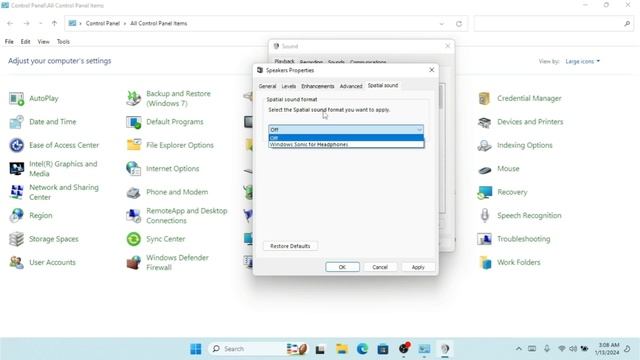Open File Explorer from taskbar

[342, 349]
